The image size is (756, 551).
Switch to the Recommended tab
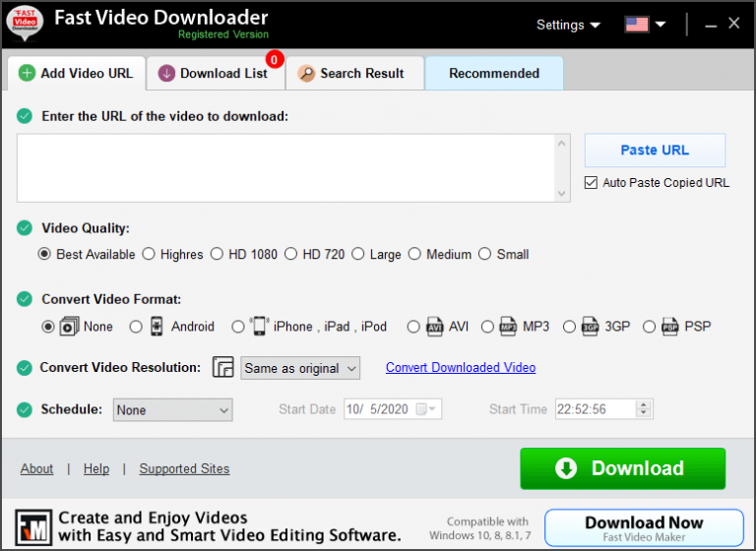(494, 73)
